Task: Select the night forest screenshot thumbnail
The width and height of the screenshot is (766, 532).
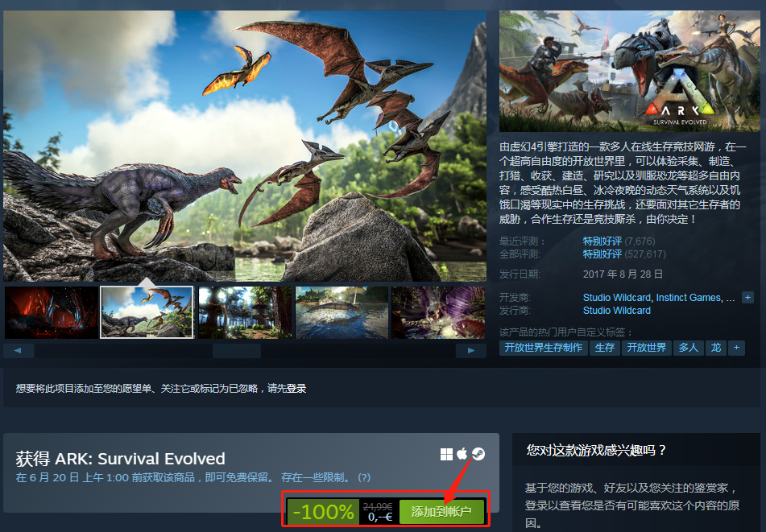Action: pyautogui.click(x=245, y=312)
